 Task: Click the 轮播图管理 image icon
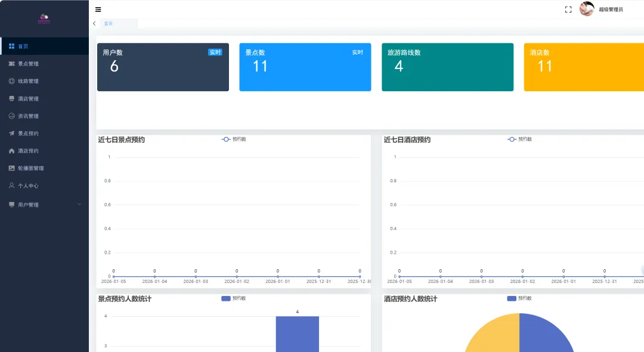pos(11,168)
